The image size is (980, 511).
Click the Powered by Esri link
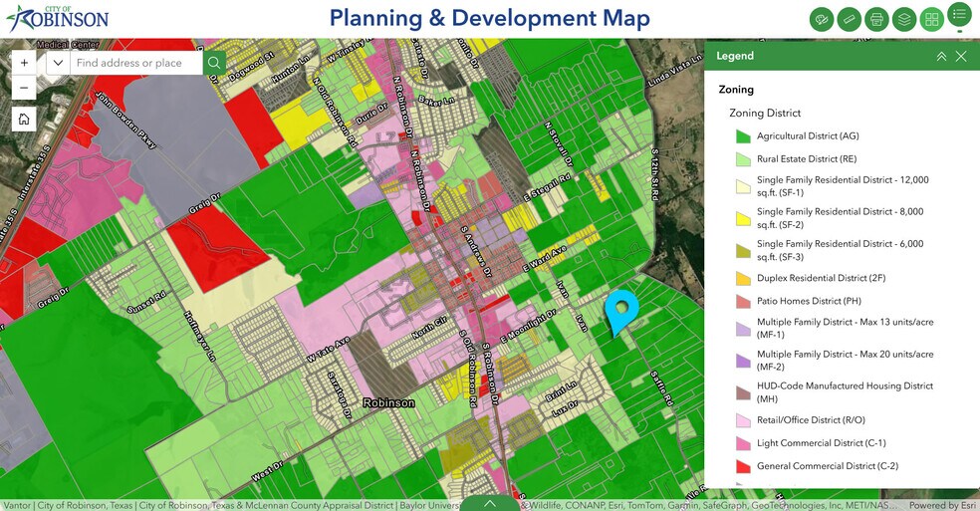click(934, 505)
